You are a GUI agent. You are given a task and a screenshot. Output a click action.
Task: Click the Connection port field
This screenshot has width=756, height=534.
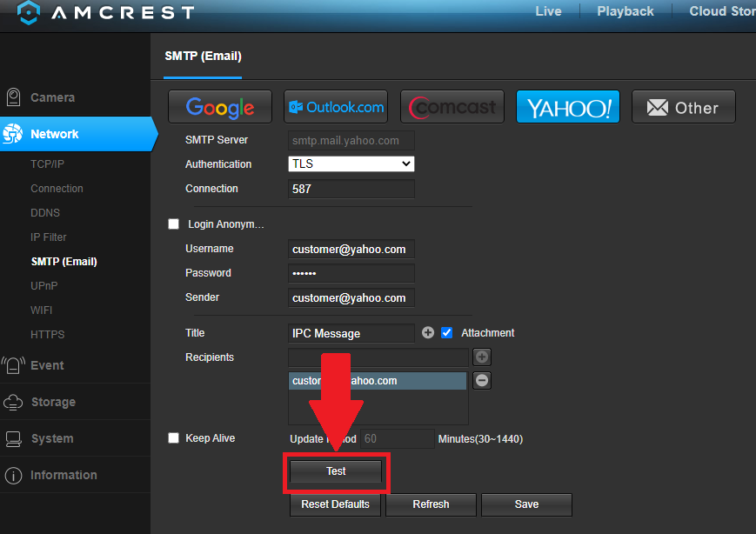(351, 189)
